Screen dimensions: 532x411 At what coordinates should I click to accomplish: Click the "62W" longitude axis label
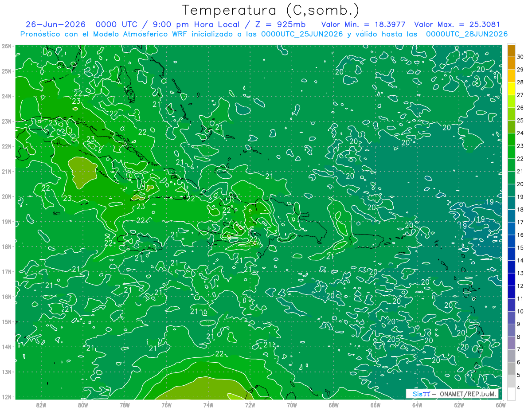pyautogui.click(x=459, y=405)
